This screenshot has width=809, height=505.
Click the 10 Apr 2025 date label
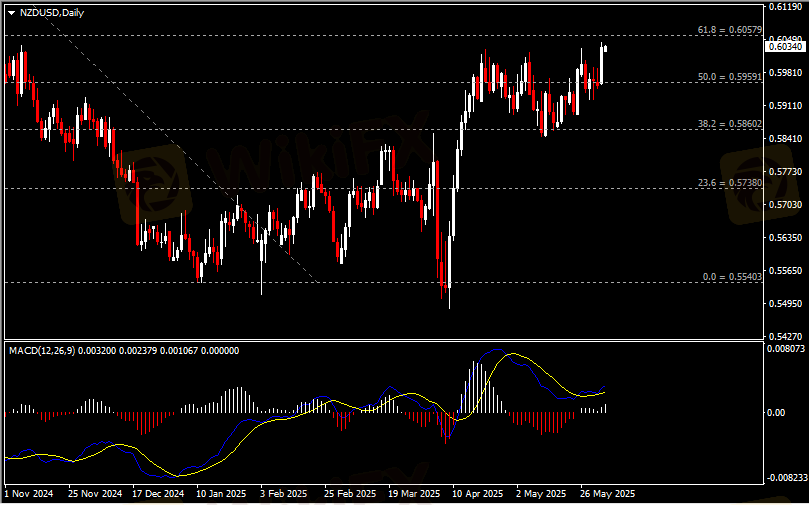coord(477,494)
